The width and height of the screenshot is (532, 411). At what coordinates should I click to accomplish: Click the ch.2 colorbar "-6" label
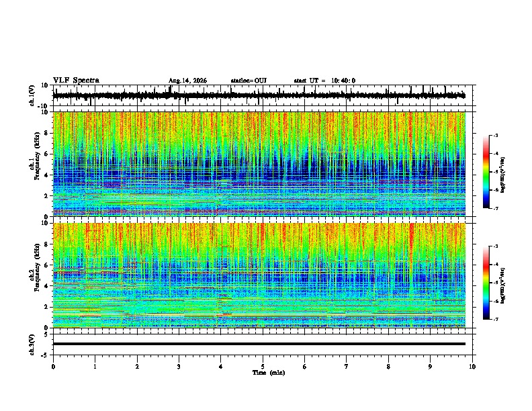(x=496, y=301)
